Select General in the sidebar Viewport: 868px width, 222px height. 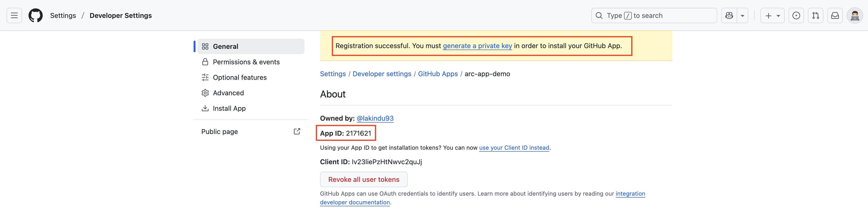[225, 46]
